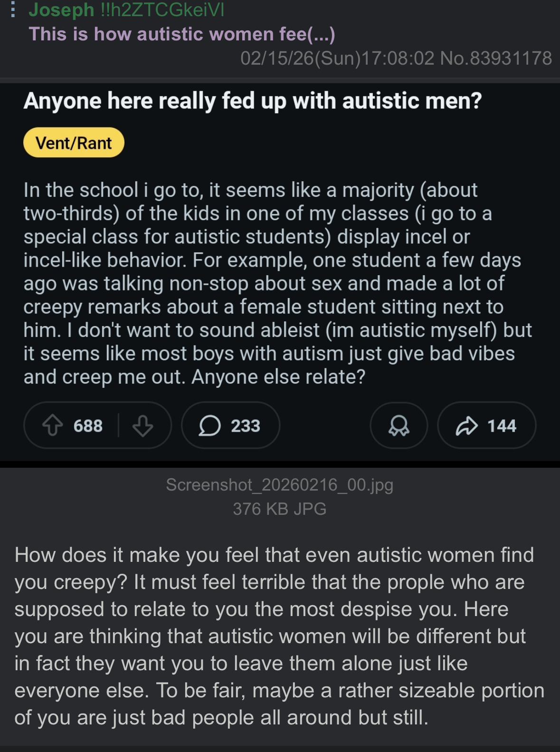Click the Vent/Rant flair pill
The height and width of the screenshot is (752, 560).
[74, 142]
